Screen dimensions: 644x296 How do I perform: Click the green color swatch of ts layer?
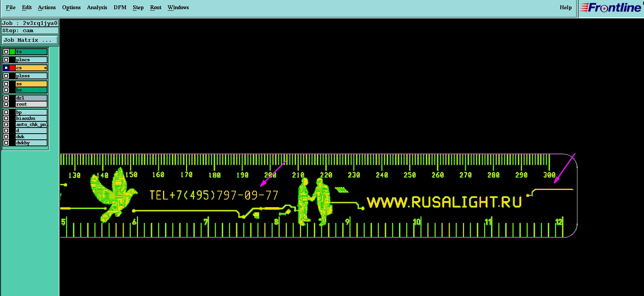coord(12,52)
